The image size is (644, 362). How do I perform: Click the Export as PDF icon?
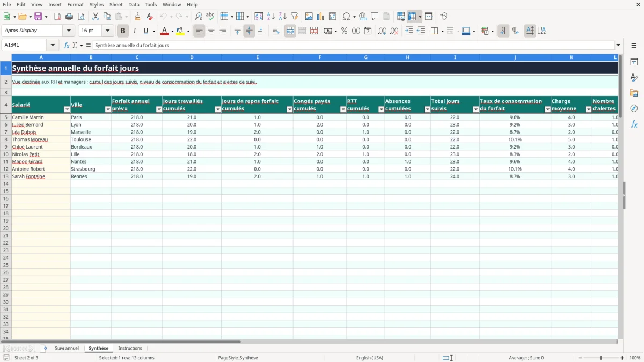(x=57, y=17)
